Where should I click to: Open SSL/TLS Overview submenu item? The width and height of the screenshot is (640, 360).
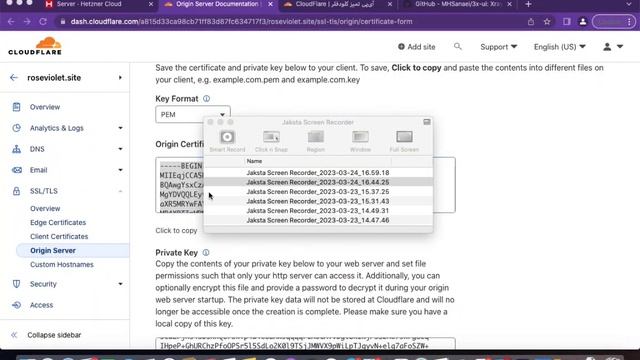pyautogui.click(x=45, y=208)
